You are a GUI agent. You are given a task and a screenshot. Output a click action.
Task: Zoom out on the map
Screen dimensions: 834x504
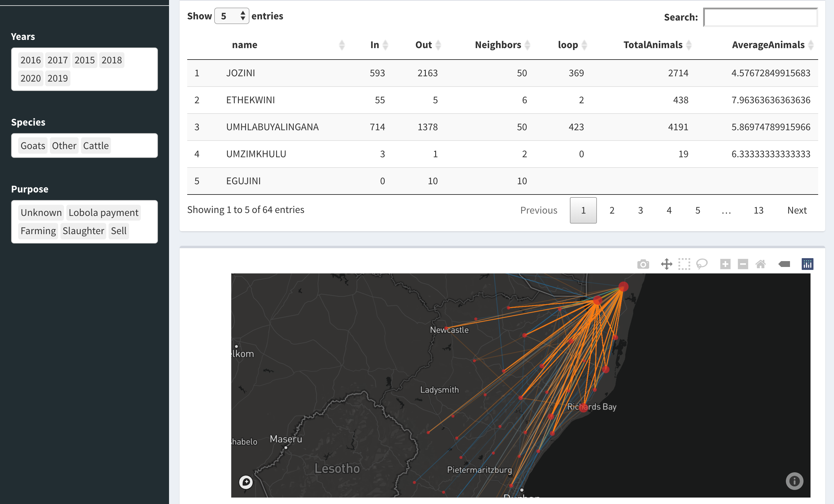tap(743, 264)
